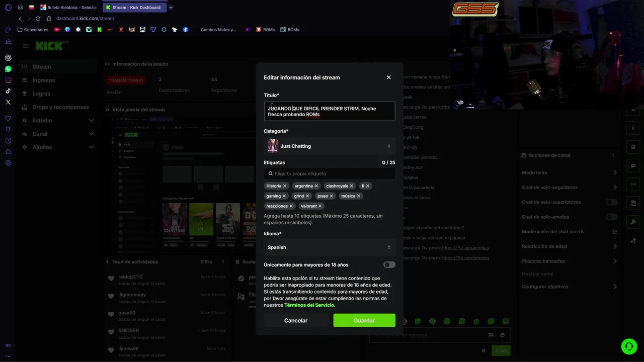Image resolution: width=644 pixels, height=362 pixels.
Task: Select SNICKER in activity feed
Action: coord(129,331)
